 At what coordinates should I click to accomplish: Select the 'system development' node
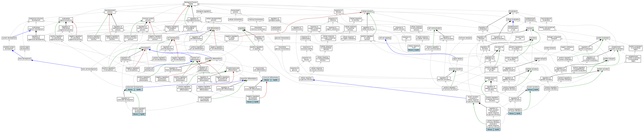pos(9,38)
